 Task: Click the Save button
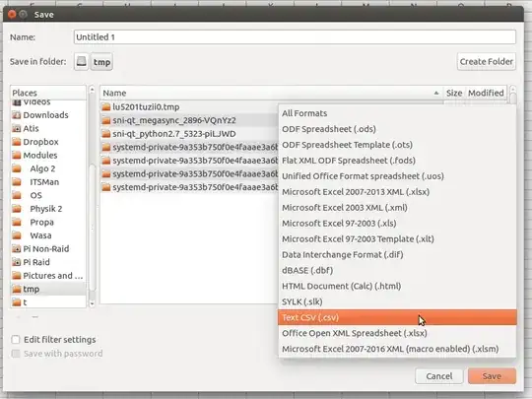[492, 376]
